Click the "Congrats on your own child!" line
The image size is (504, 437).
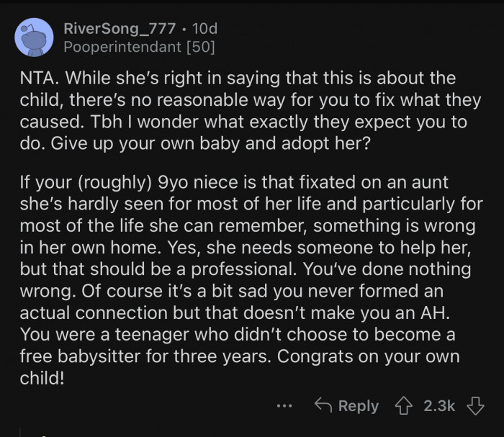point(240,367)
